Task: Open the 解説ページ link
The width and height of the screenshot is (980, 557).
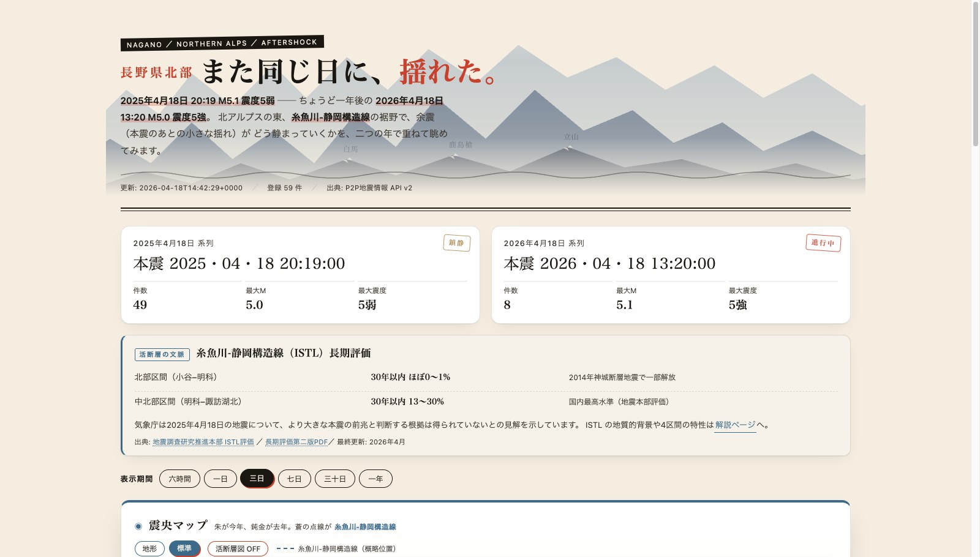Action: pyautogui.click(x=735, y=425)
